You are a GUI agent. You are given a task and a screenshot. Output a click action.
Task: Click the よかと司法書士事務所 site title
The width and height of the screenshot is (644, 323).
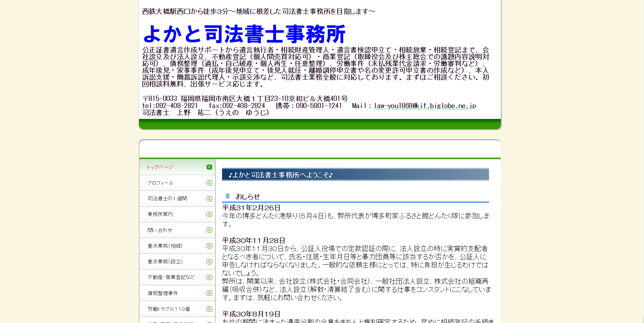(244, 34)
